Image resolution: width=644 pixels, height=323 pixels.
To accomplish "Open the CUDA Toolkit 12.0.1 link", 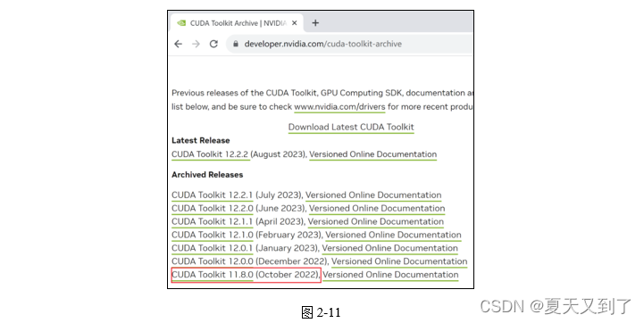I will [213, 248].
